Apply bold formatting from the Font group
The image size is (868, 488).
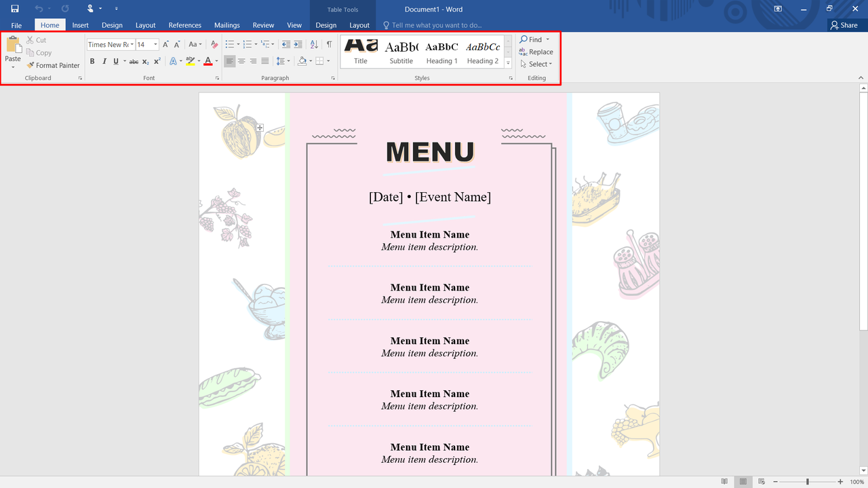click(92, 60)
